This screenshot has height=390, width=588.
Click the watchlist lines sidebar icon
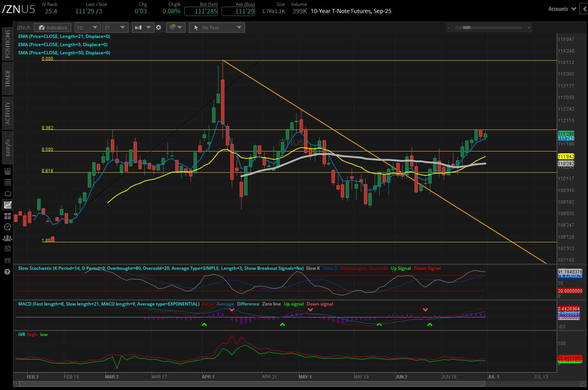point(7,182)
